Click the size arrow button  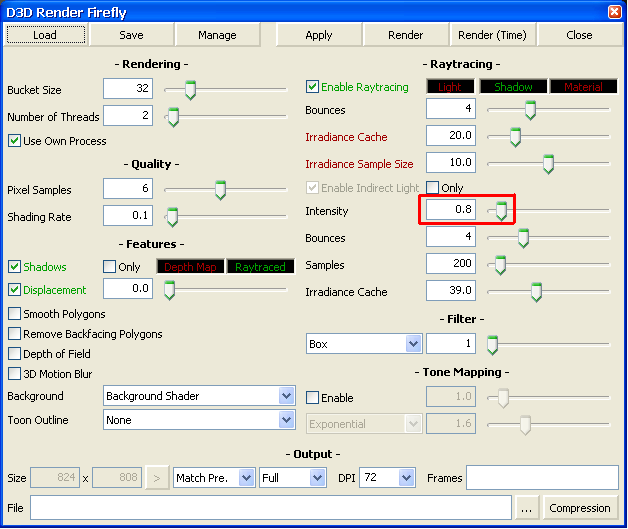click(x=158, y=478)
